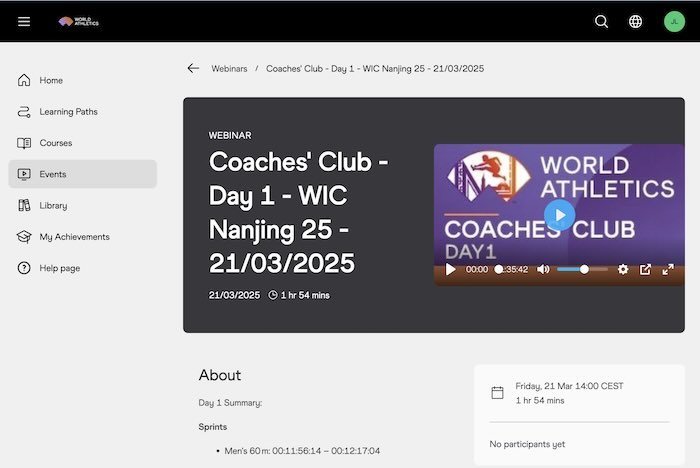The height and width of the screenshot is (468, 700).
Task: Click the Events screen icon
Action: pos(24,174)
